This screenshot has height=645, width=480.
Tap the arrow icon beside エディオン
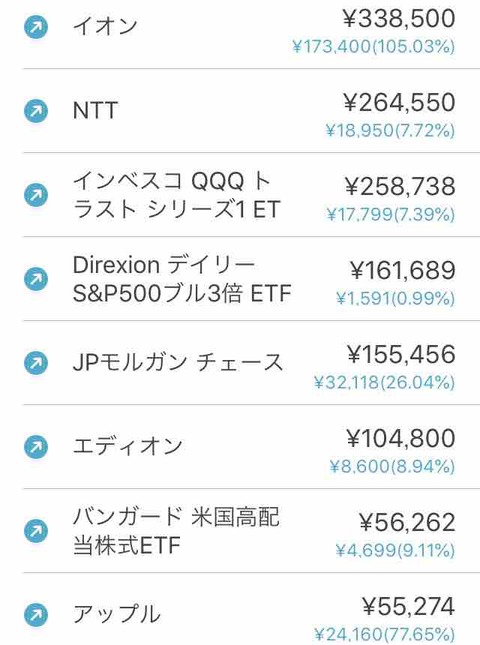36,447
